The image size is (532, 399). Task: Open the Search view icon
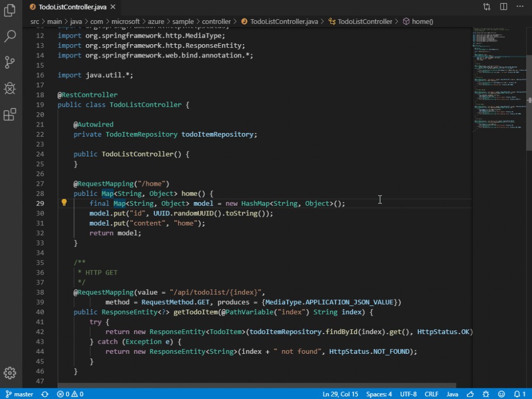pos(10,37)
